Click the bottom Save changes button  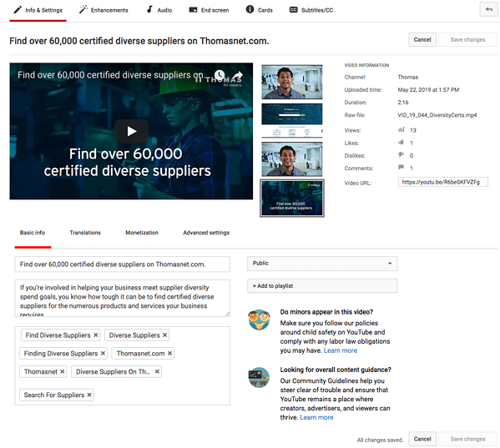tap(467, 439)
